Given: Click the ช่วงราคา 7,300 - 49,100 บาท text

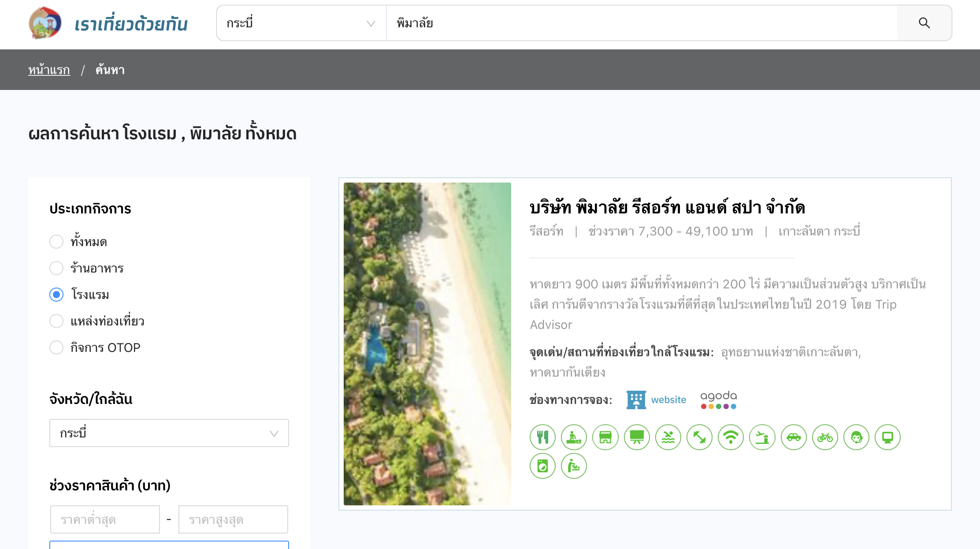Looking at the screenshot, I should pyautogui.click(x=671, y=231).
